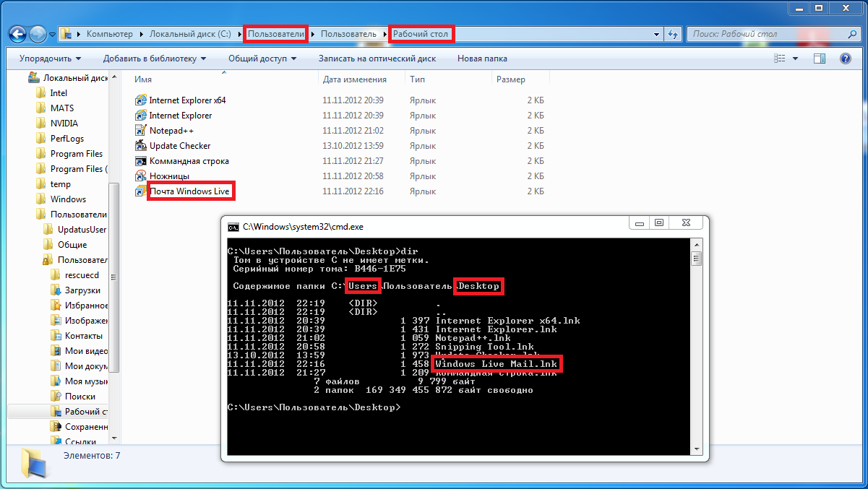The width and height of the screenshot is (868, 489).
Task: Select the Notepad++ shortcut icon
Action: coord(142,131)
